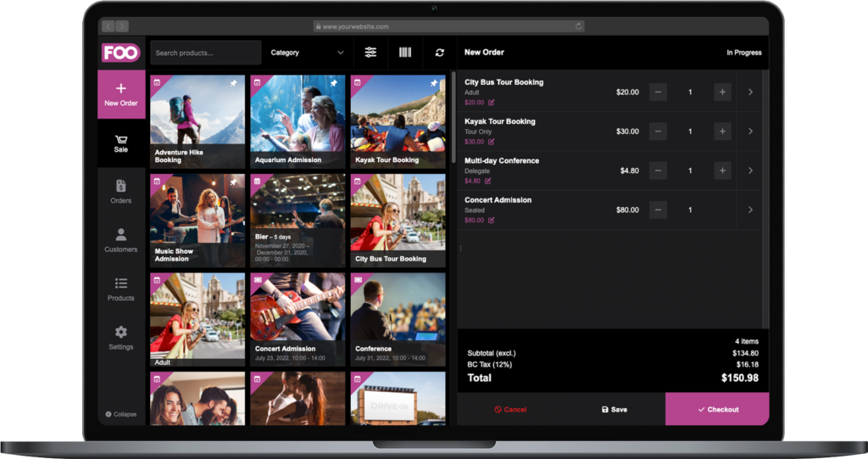
Task: Edit Multi-day Conference $4.80 price
Action: tap(487, 182)
